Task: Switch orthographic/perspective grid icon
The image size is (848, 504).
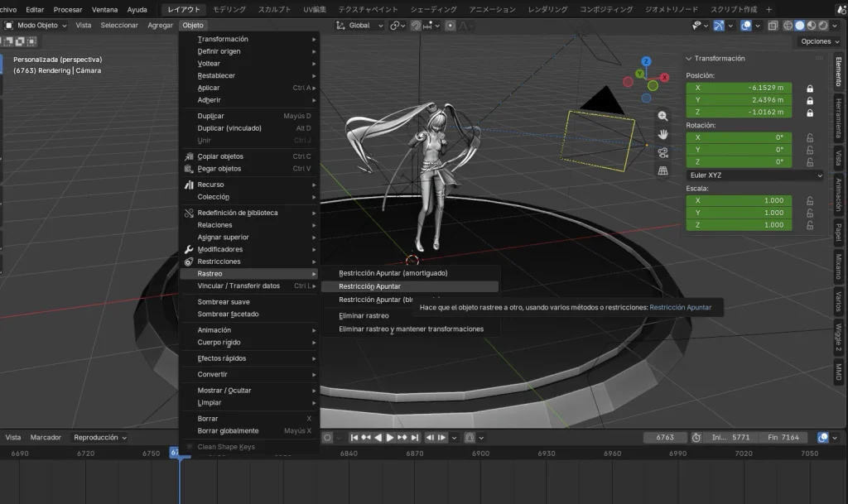Action: [x=662, y=170]
